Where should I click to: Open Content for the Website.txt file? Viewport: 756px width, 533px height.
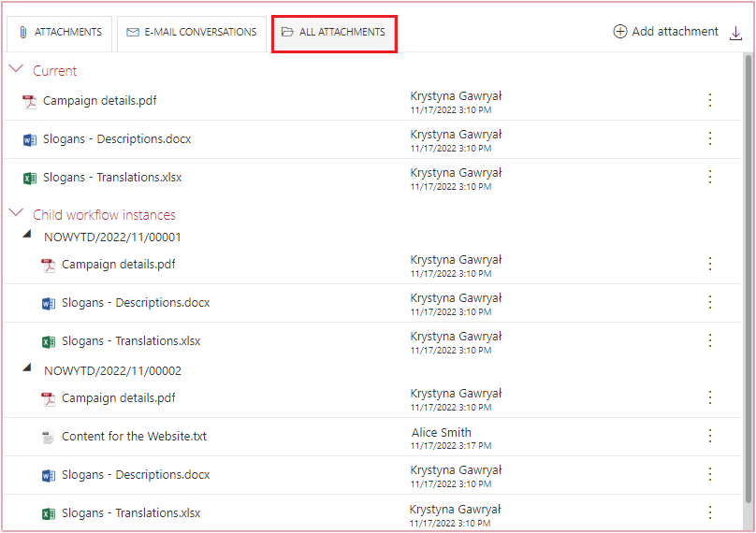click(134, 436)
